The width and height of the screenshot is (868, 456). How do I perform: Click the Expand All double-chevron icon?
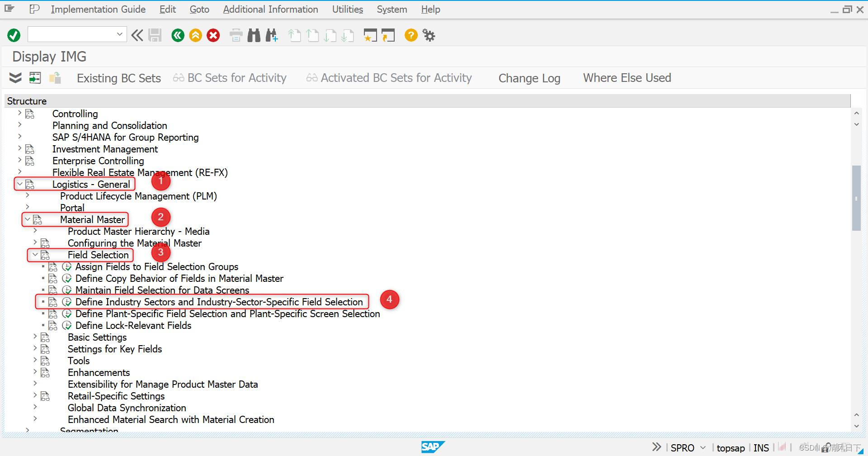click(15, 78)
